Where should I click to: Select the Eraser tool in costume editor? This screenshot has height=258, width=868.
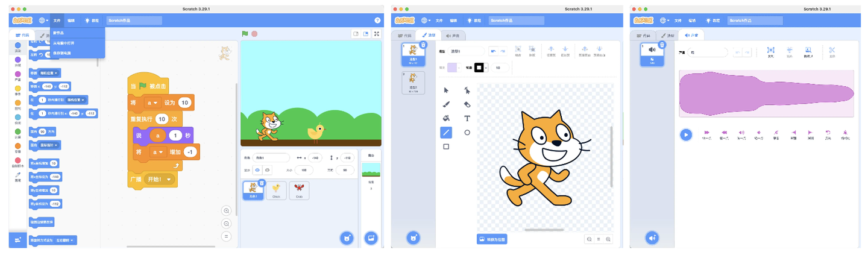pyautogui.click(x=467, y=104)
